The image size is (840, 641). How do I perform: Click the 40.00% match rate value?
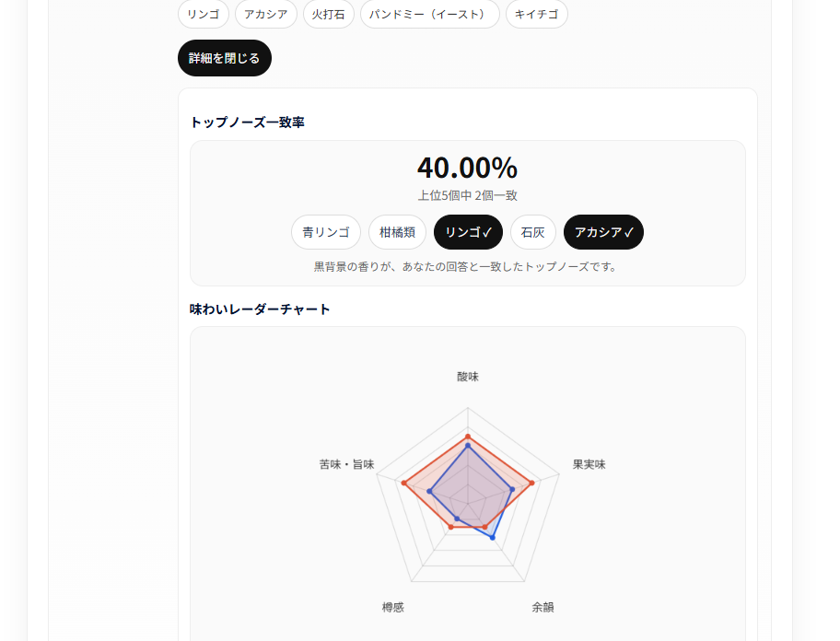point(467,168)
